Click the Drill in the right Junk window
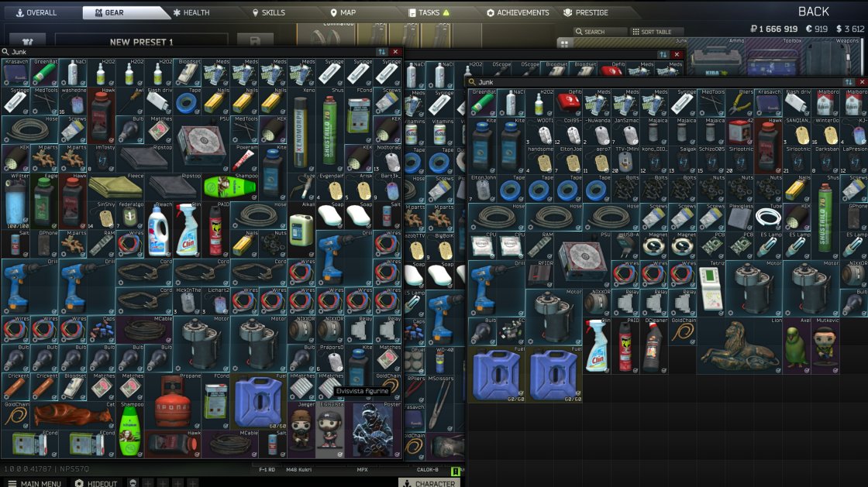 point(497,288)
